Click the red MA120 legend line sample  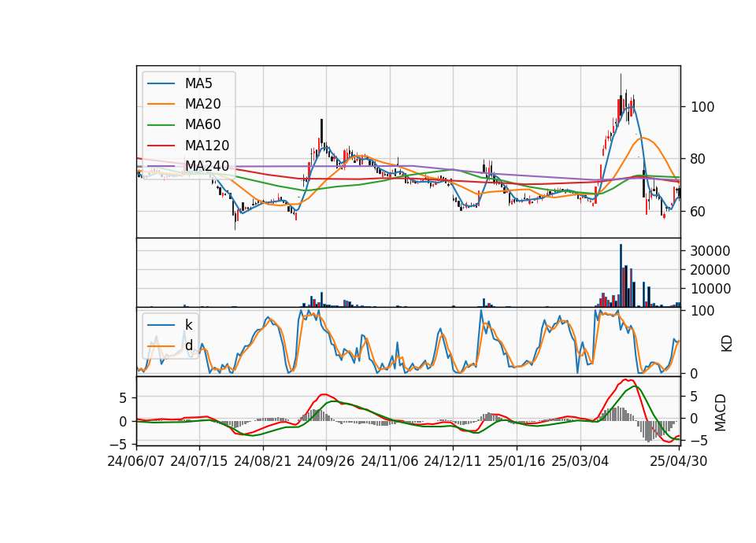tap(161, 145)
